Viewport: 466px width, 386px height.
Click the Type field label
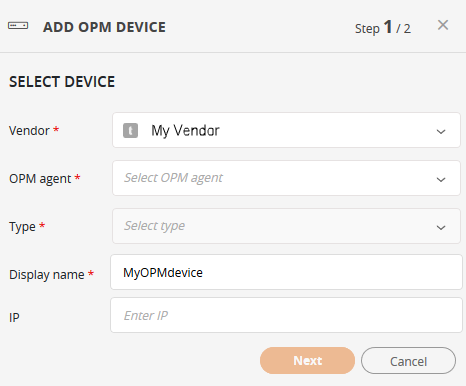click(22, 227)
